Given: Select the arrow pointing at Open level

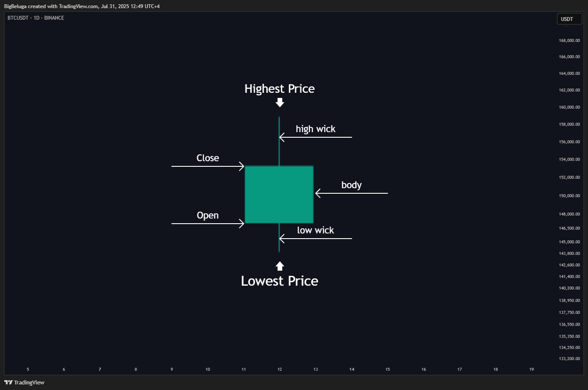Looking at the screenshot, I should (208, 223).
